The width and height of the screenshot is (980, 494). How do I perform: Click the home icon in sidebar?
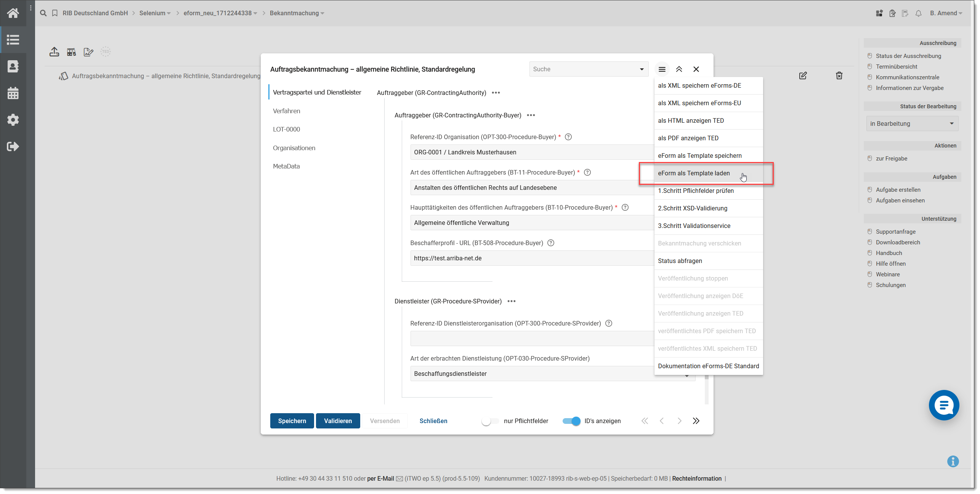[13, 13]
